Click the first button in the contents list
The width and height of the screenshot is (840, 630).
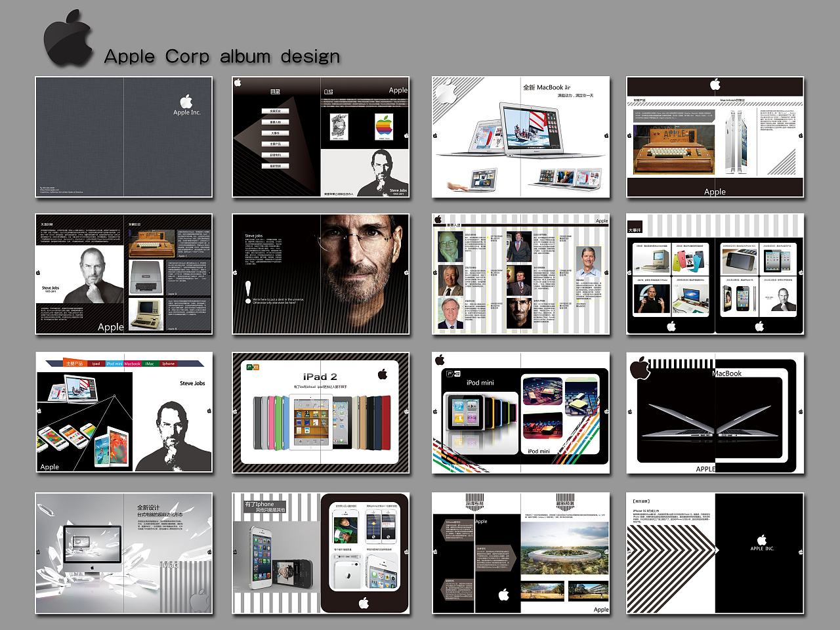point(276,112)
